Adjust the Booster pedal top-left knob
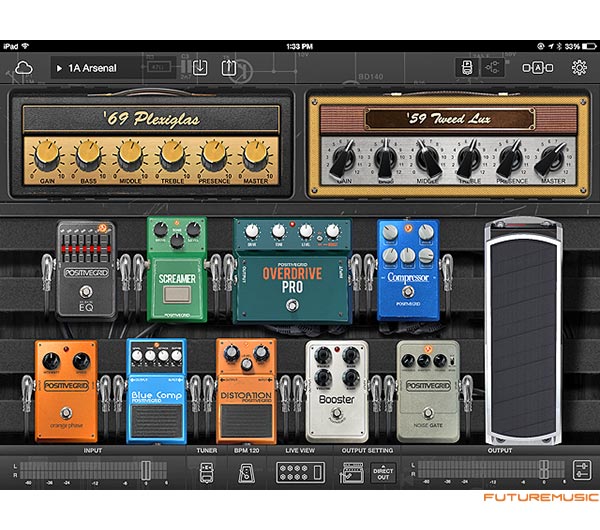Viewport: 600px width, 530px height. [323, 355]
